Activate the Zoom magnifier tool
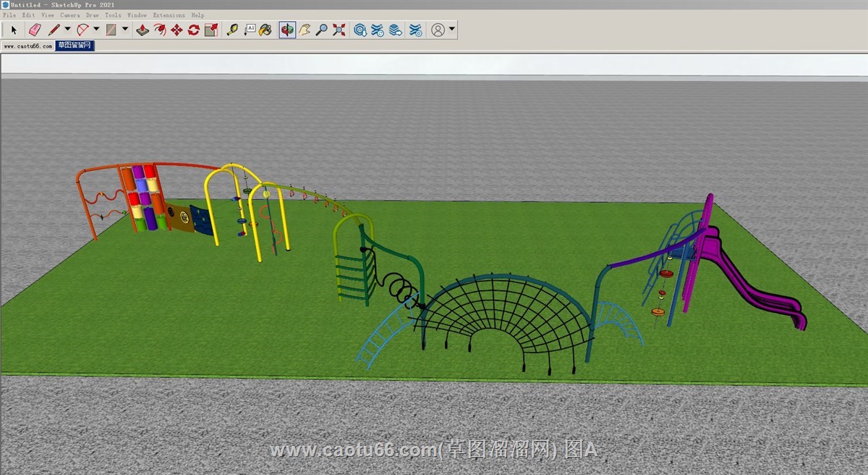 click(x=322, y=30)
